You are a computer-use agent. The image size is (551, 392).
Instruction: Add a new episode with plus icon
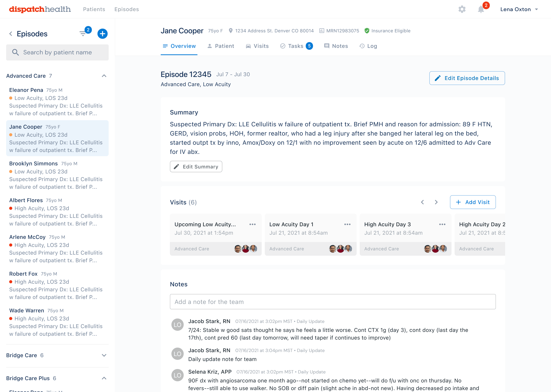click(x=102, y=33)
